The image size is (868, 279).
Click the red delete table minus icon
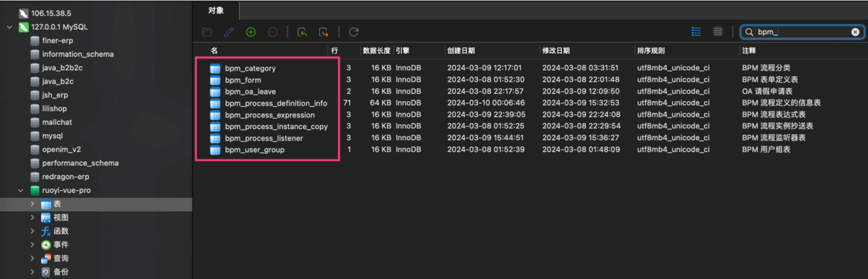pos(273,32)
